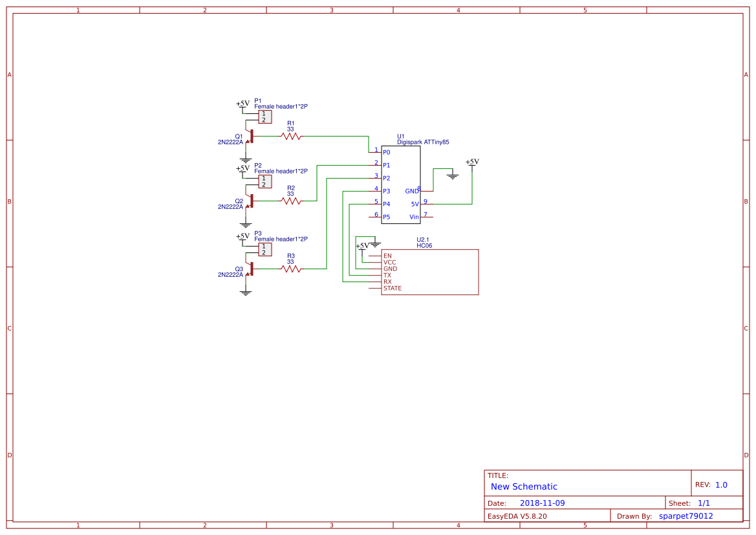Click the Date 2018-11-09 field
Screen dimensions: 756x535
pyautogui.click(x=543, y=503)
